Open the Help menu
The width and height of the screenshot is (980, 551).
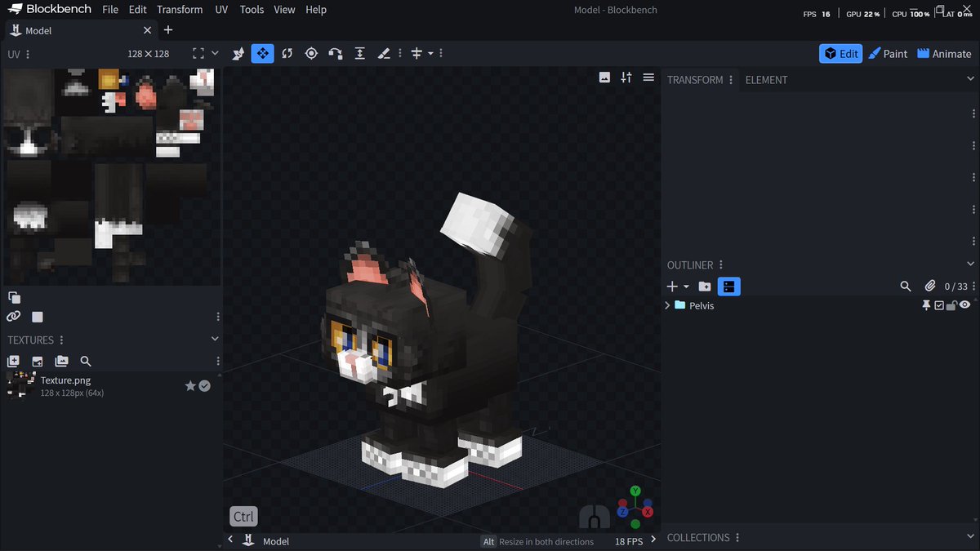[x=316, y=10]
